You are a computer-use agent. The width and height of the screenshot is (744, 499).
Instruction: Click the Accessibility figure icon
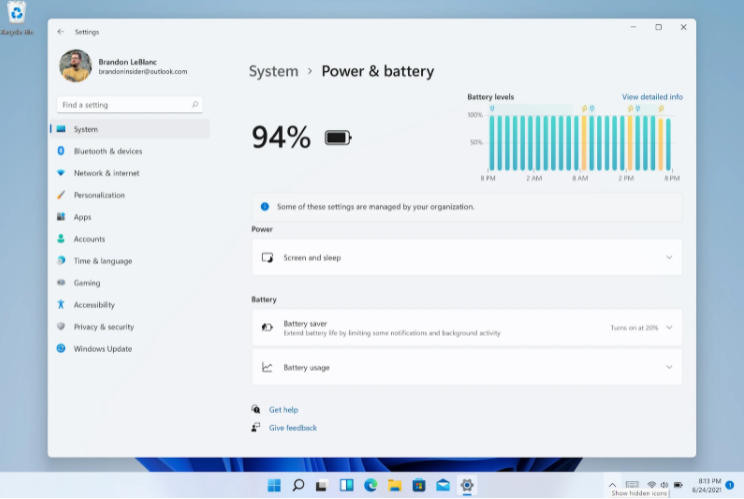point(61,305)
